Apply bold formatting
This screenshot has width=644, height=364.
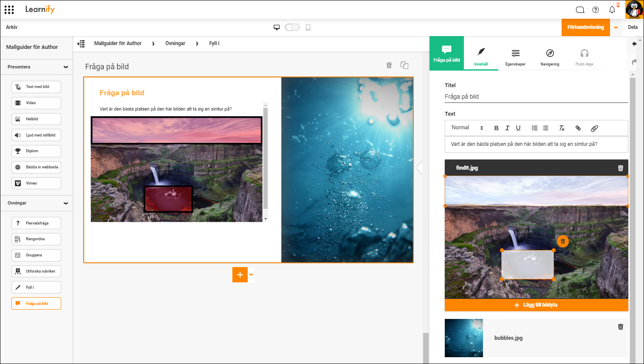496,128
